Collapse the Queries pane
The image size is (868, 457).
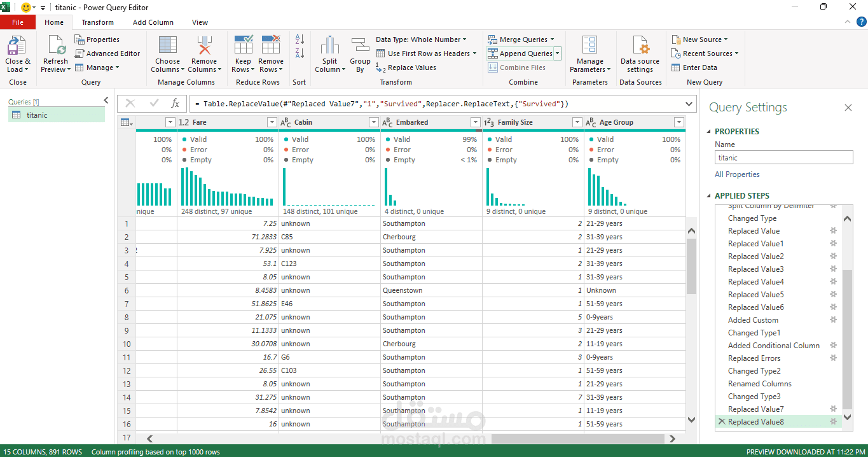[106, 101]
